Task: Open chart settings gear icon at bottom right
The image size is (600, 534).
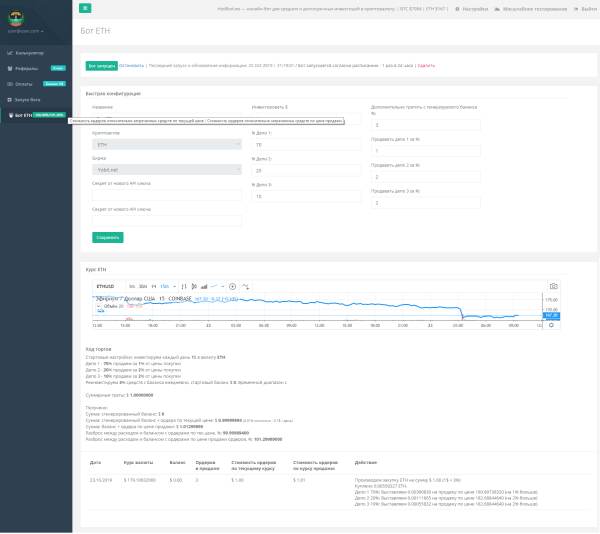Action: coord(551,325)
